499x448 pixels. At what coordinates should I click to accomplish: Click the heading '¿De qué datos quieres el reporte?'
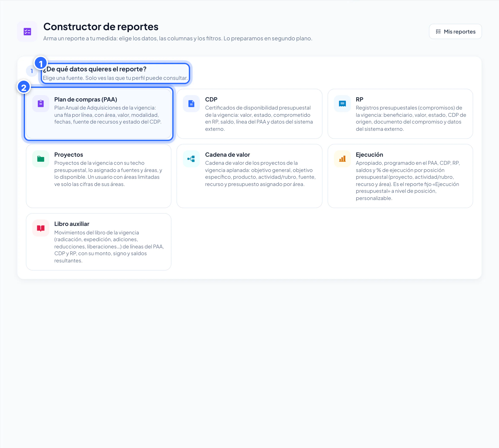coord(94,69)
